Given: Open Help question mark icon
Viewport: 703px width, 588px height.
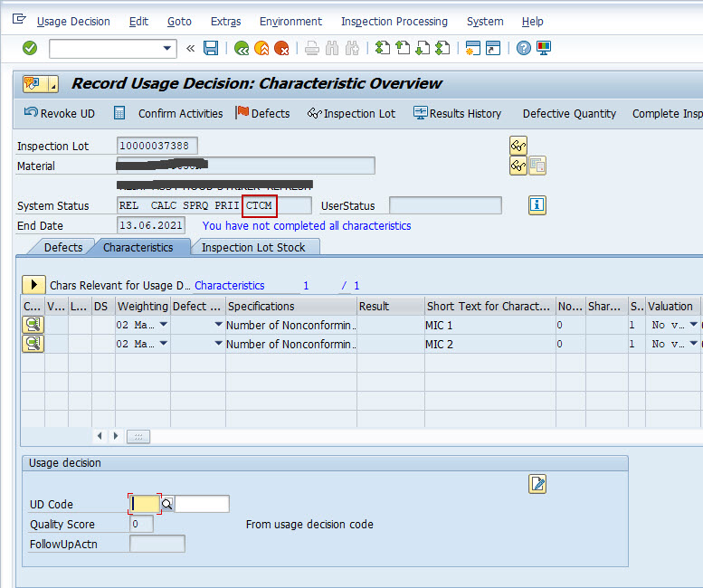Looking at the screenshot, I should click(523, 48).
